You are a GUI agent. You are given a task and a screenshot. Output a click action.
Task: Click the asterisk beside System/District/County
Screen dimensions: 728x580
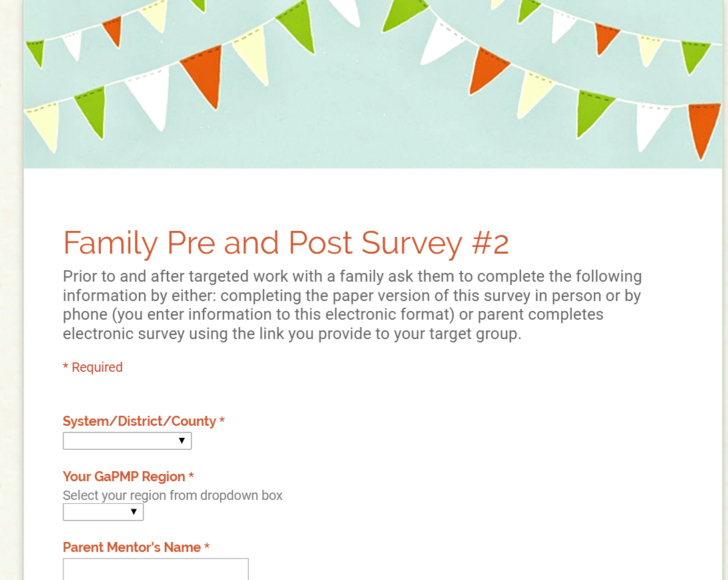[222, 420]
